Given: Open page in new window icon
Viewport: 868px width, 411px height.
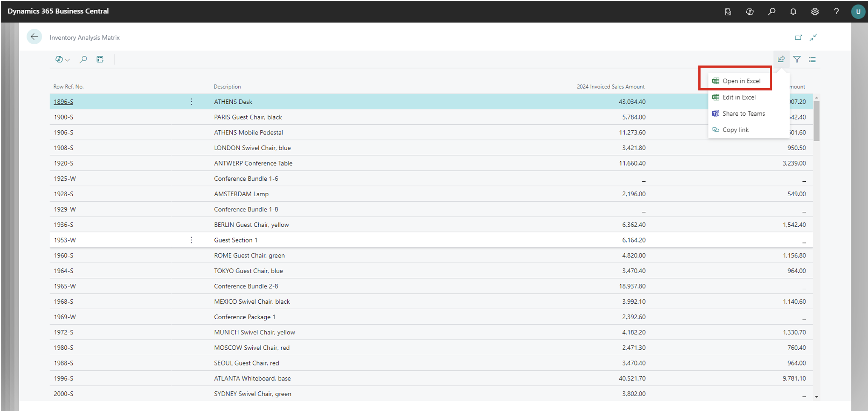Looking at the screenshot, I should [798, 37].
